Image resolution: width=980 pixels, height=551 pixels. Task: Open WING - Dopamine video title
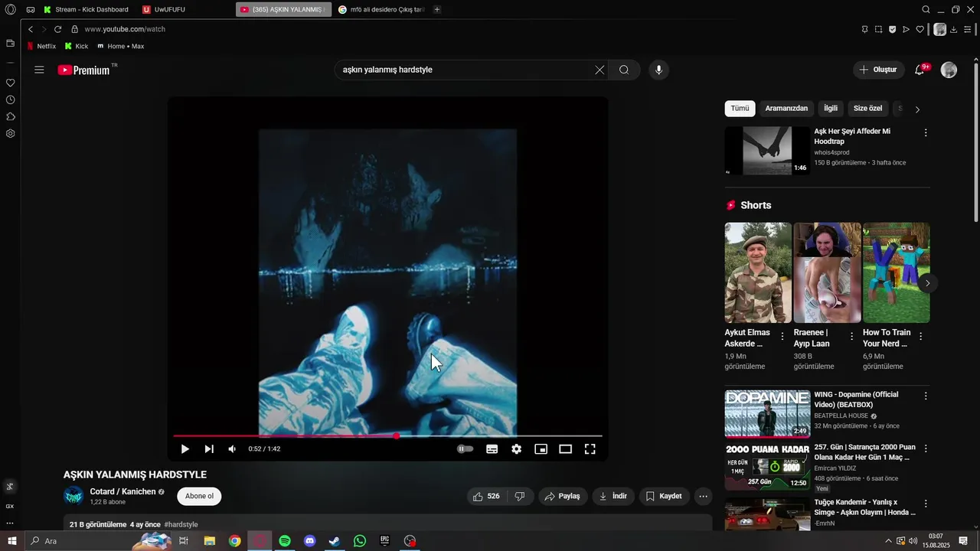coord(856,400)
